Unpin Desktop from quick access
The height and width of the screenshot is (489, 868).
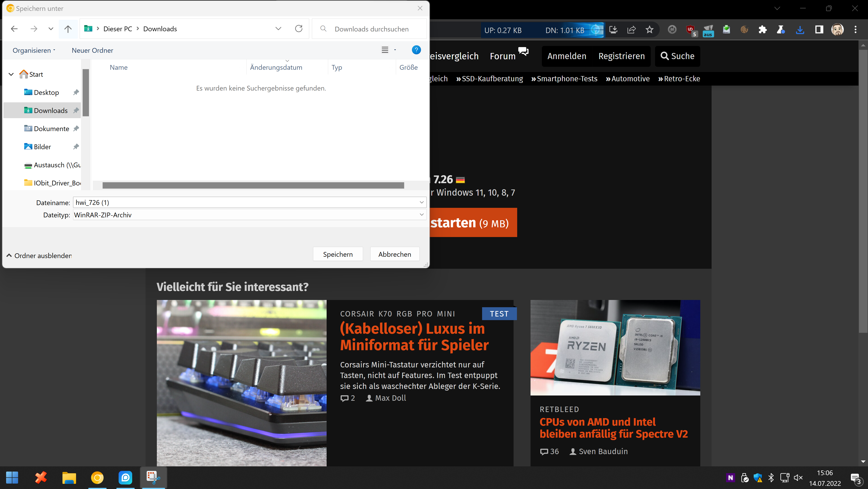76,92
